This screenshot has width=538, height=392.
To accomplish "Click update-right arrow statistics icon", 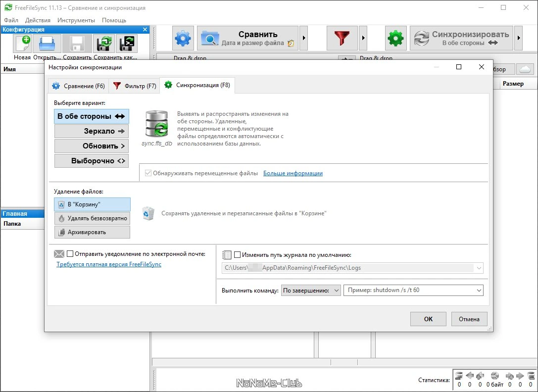I will click(520, 376).
